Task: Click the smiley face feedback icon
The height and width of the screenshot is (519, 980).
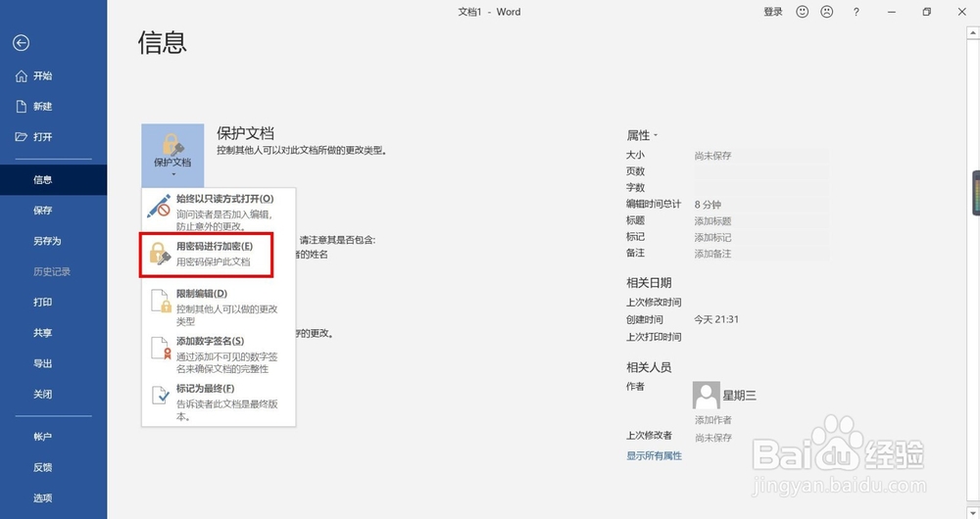Action: tap(802, 12)
